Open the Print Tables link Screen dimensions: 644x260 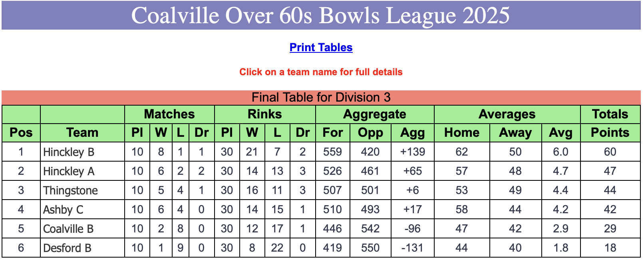321,47
